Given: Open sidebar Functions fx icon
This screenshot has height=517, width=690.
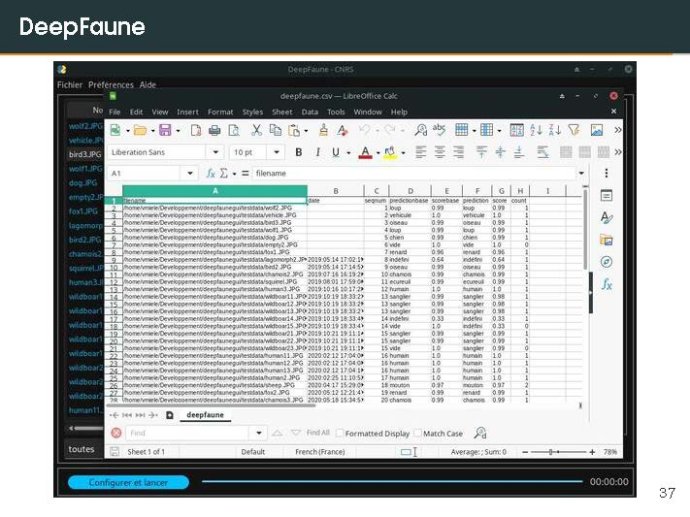Looking at the screenshot, I should 606,284.
